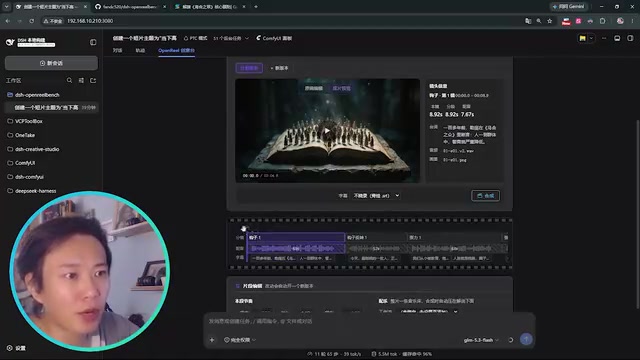Click the red New extension icon
Viewport: 640px width, 360px height.
point(566,21)
